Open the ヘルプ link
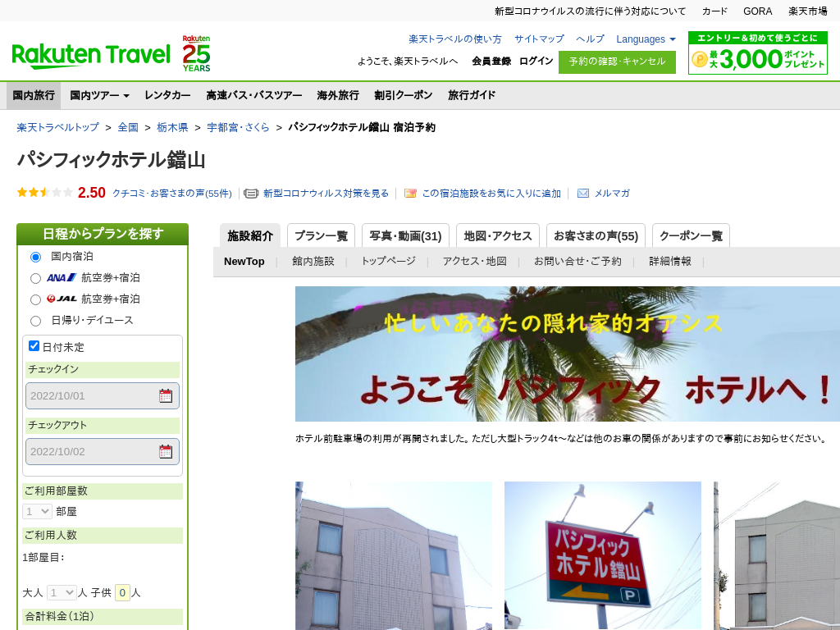 [590, 39]
